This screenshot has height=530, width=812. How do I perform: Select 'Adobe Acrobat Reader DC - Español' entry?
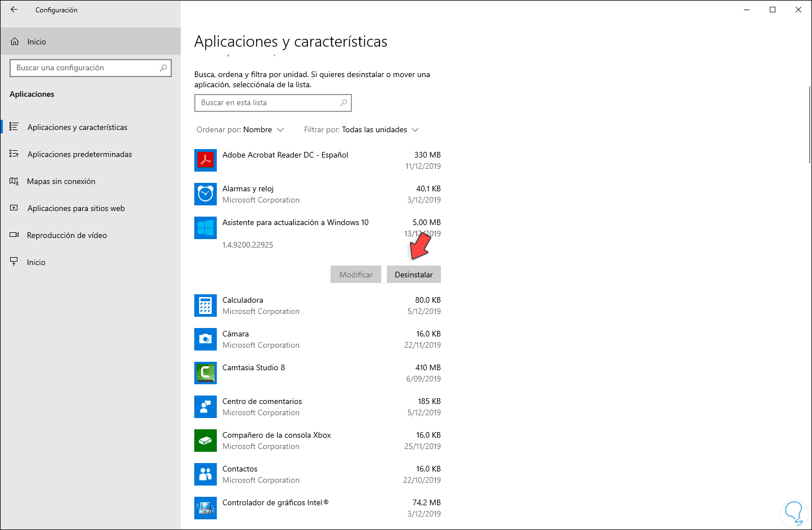point(285,155)
